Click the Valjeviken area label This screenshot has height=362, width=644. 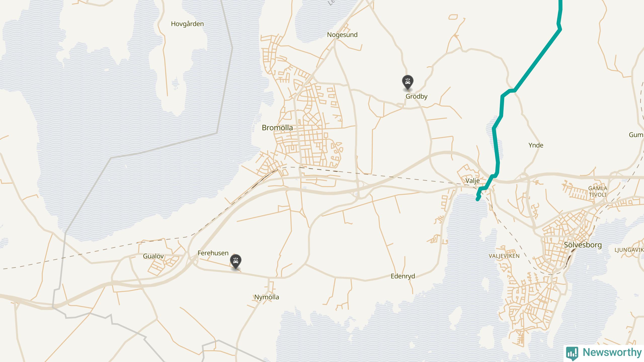504,256
